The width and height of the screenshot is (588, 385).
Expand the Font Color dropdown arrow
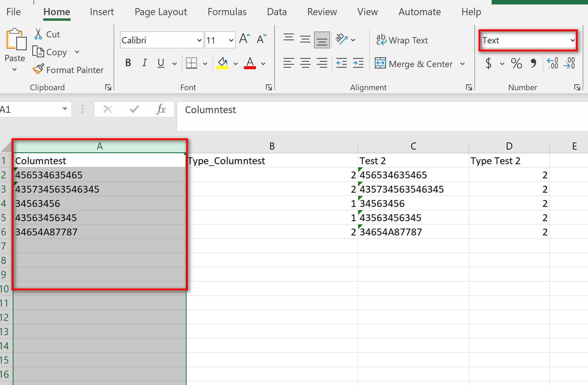point(263,64)
